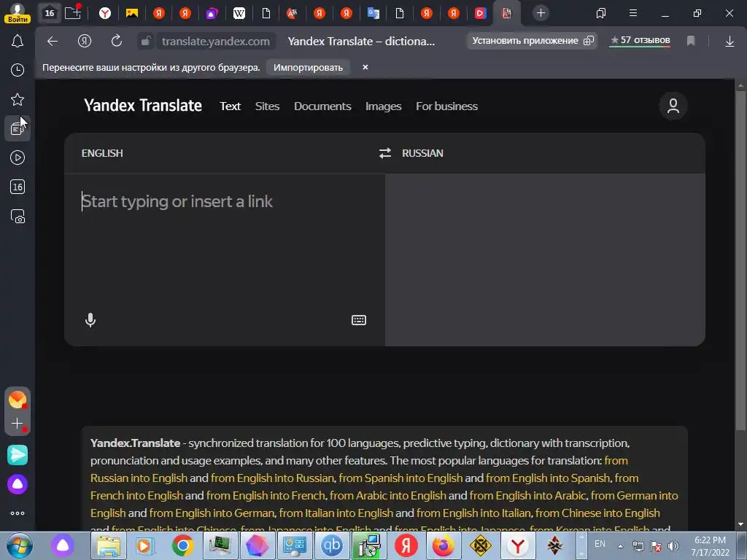Click the EN language indicator in tray
This screenshot has width=747, height=560.
[600, 544]
